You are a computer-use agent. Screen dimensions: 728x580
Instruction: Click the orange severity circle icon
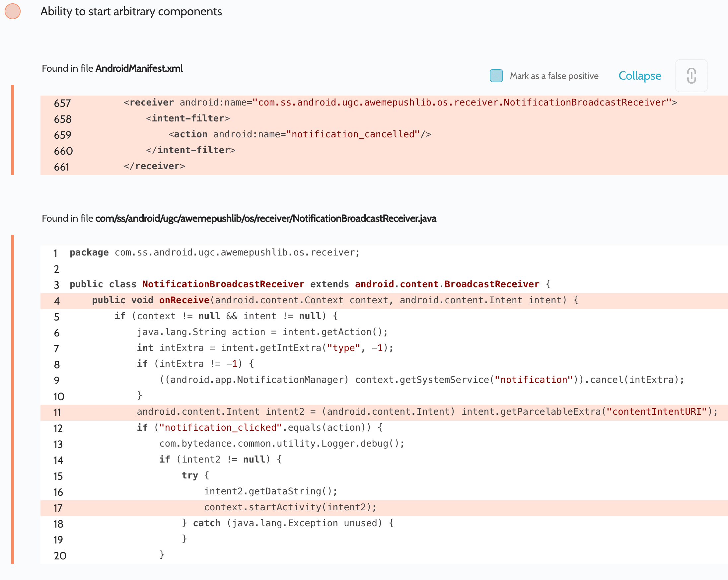click(x=13, y=11)
